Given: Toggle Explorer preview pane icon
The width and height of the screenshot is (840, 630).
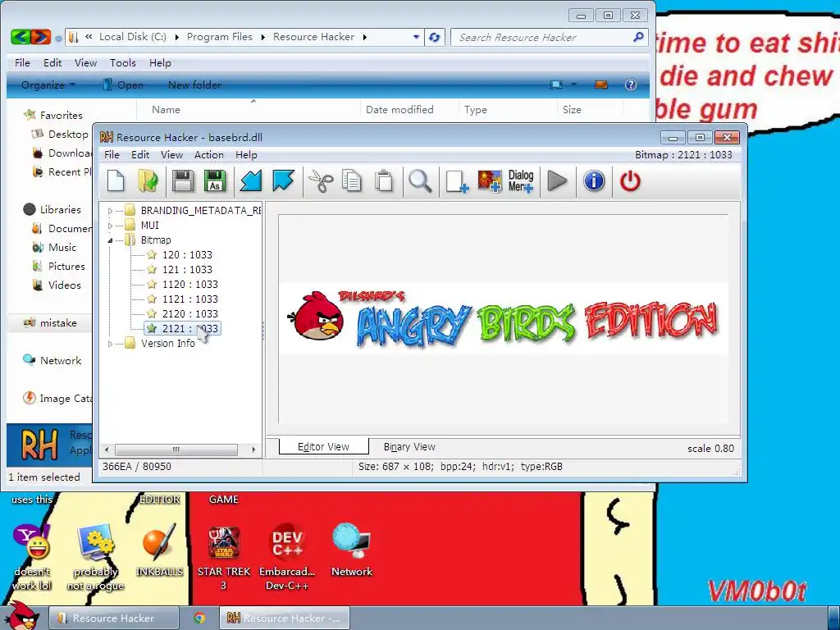Looking at the screenshot, I should [601, 84].
